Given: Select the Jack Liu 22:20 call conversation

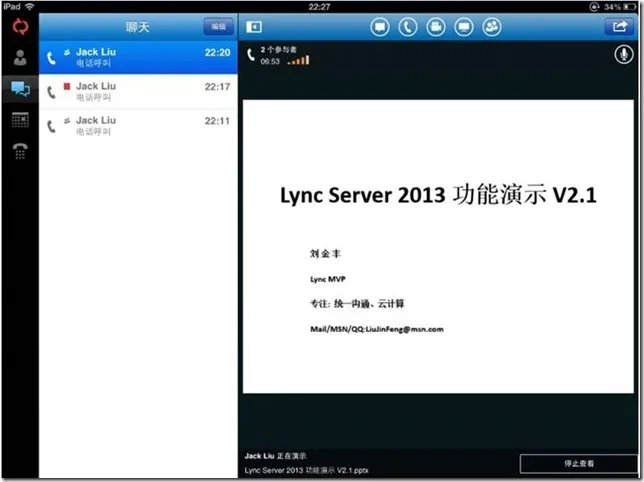Looking at the screenshot, I should pyautogui.click(x=138, y=57).
